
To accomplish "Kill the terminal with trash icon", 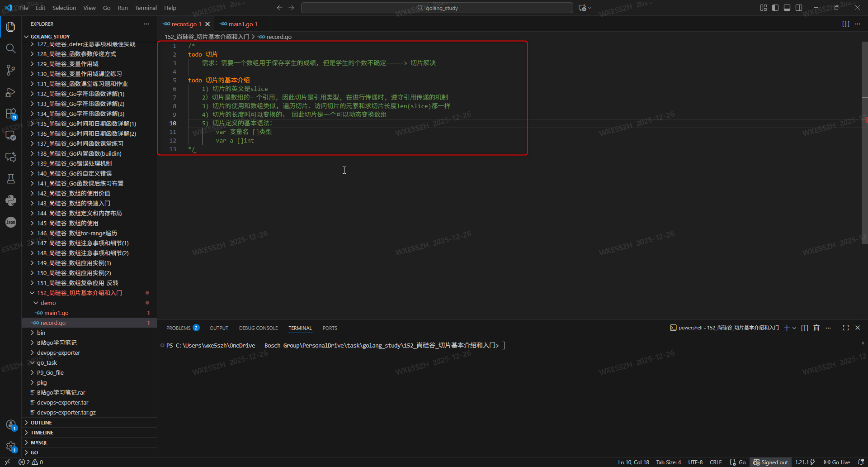I will coord(816,328).
